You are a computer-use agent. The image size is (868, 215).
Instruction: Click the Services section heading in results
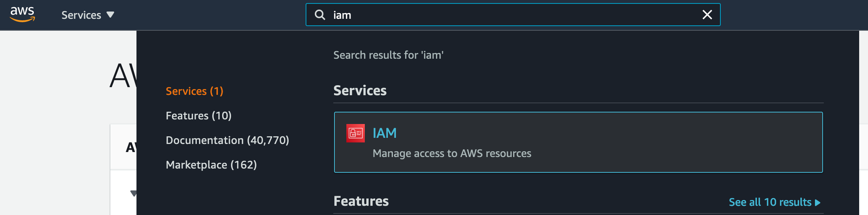pyautogui.click(x=360, y=91)
